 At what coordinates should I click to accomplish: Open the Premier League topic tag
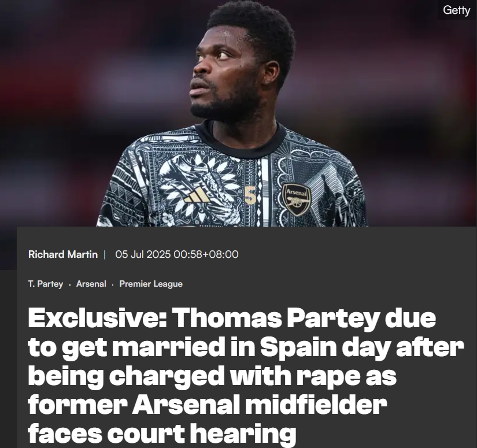(151, 284)
